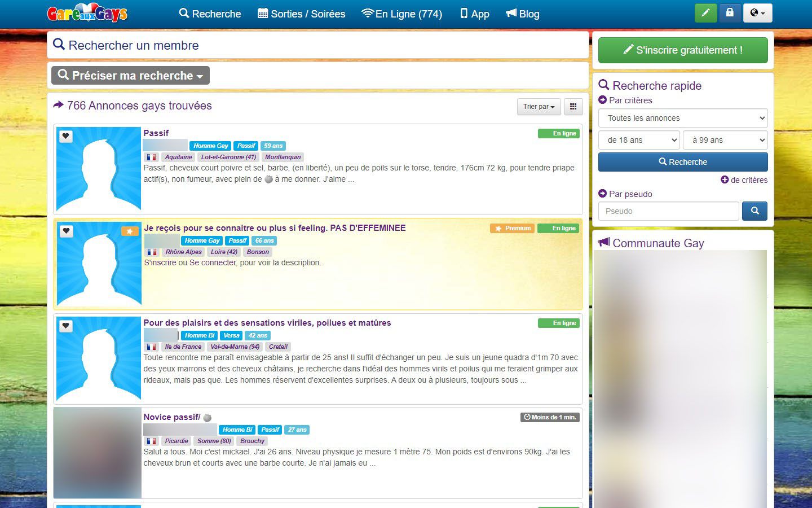Click the Par pseudo arrow heading
The height and width of the screenshot is (508, 812).
click(625, 194)
